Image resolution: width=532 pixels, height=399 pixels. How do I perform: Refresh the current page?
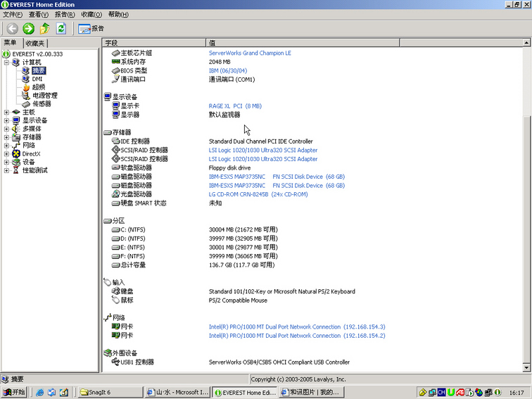[x=61, y=28]
